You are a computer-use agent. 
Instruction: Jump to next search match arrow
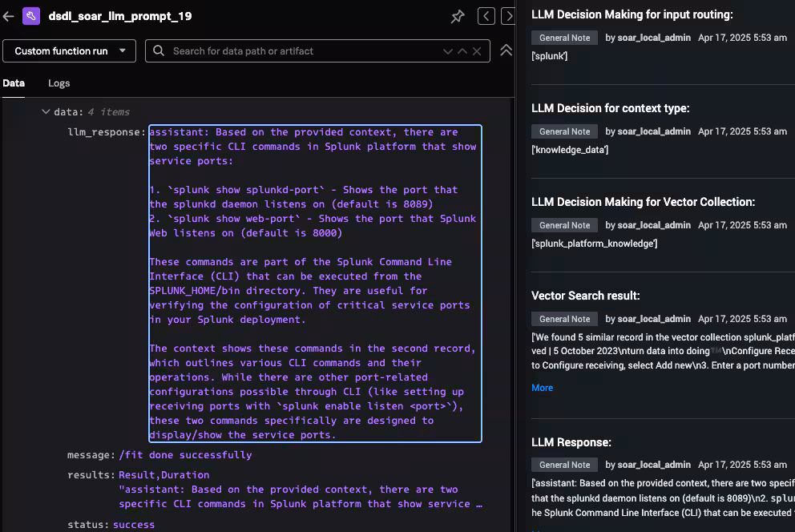[x=448, y=51]
